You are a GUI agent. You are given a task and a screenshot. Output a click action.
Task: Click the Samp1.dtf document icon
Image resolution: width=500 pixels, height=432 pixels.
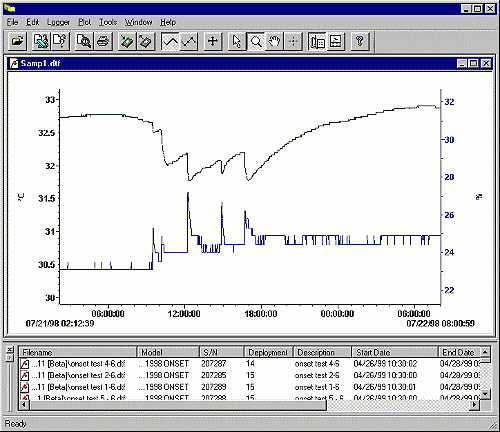tap(14, 63)
